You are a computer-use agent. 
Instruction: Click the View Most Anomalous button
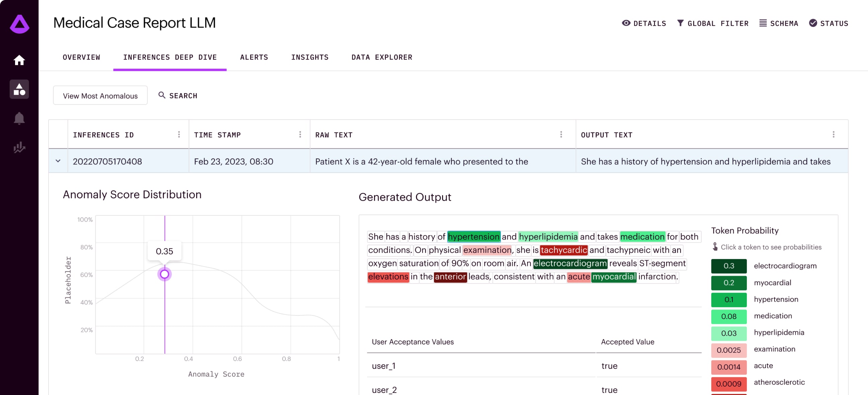100,96
